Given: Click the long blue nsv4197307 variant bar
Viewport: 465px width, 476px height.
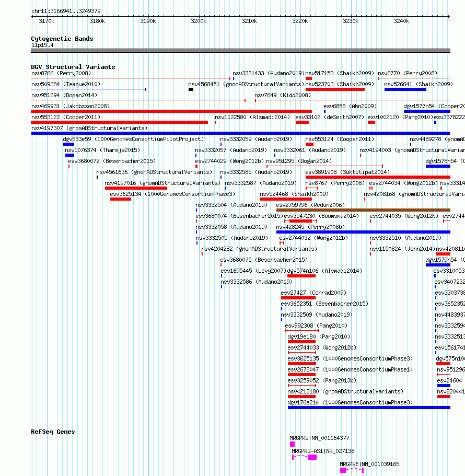Looking at the screenshot, I should 240,133.
